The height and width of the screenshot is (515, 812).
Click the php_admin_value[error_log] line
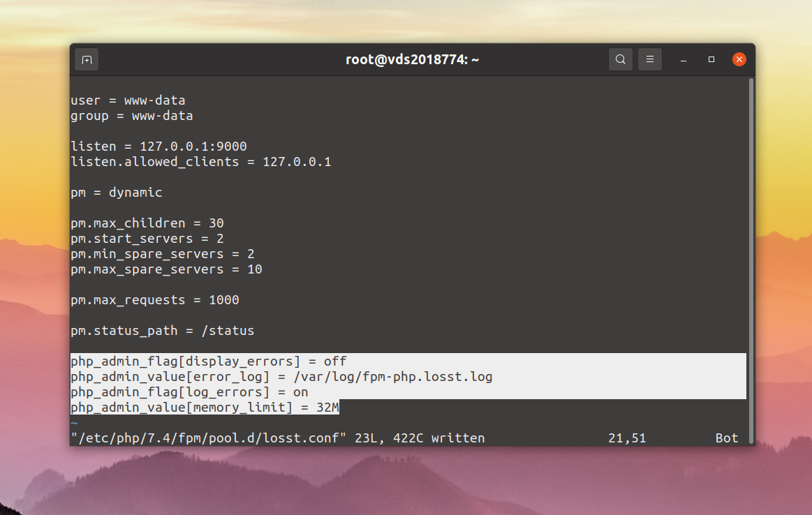tap(281, 377)
